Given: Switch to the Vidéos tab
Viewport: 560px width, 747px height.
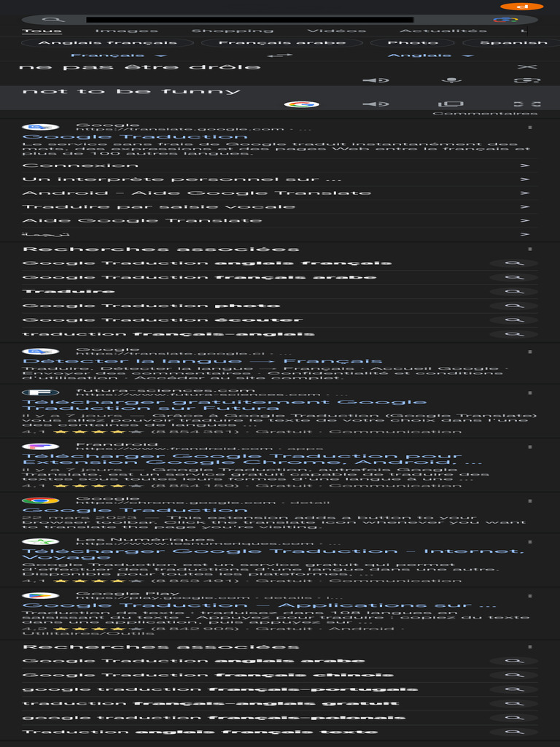Looking at the screenshot, I should click(x=336, y=31).
